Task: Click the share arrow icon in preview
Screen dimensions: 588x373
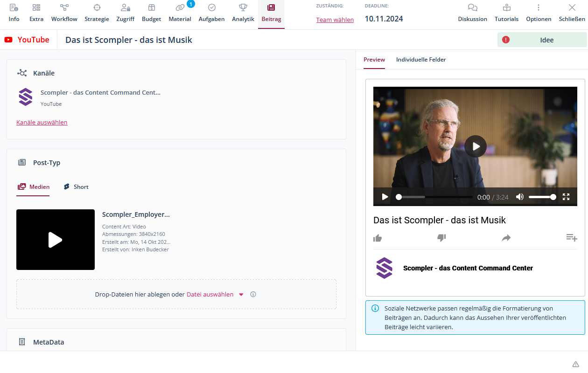Action: click(x=506, y=238)
